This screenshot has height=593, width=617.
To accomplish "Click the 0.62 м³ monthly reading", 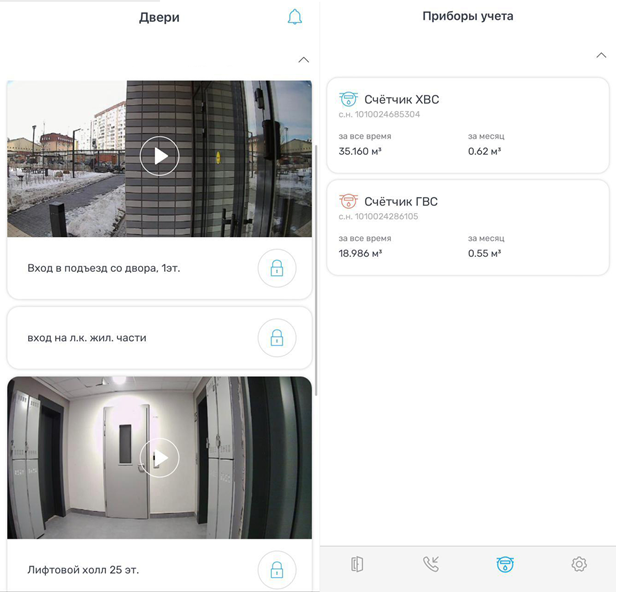I will click(x=484, y=151).
